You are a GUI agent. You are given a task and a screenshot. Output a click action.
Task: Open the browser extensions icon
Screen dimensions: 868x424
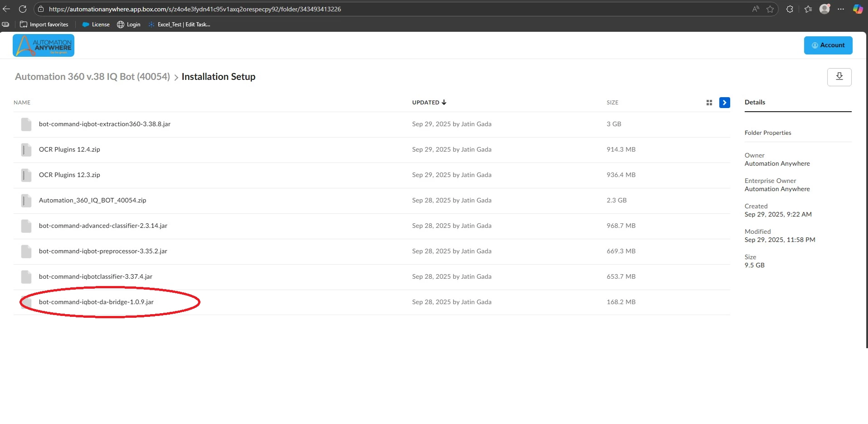(x=790, y=9)
